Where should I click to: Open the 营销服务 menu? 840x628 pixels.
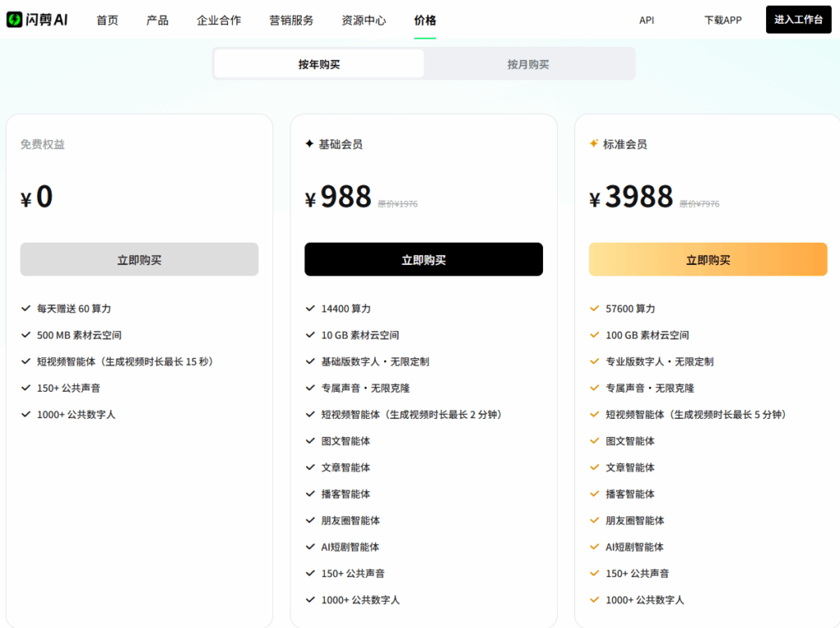point(291,20)
